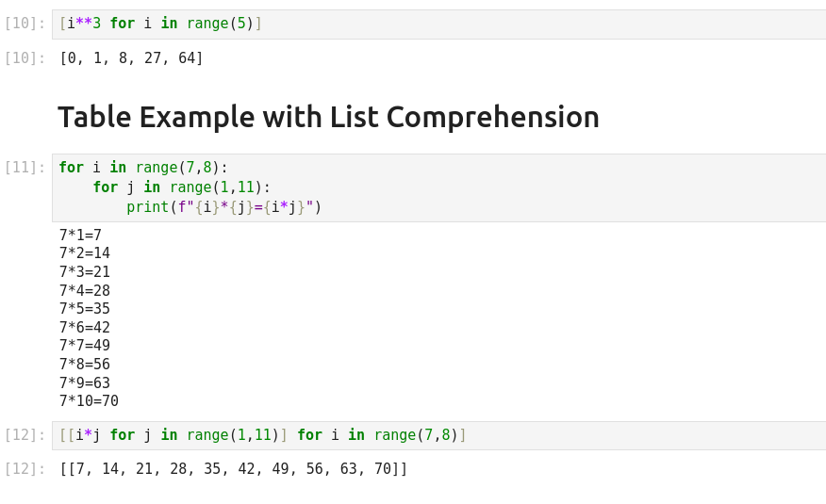Viewport: 826px width, 504px height.
Task: Click the output line 7*4=28
Action: point(85,291)
